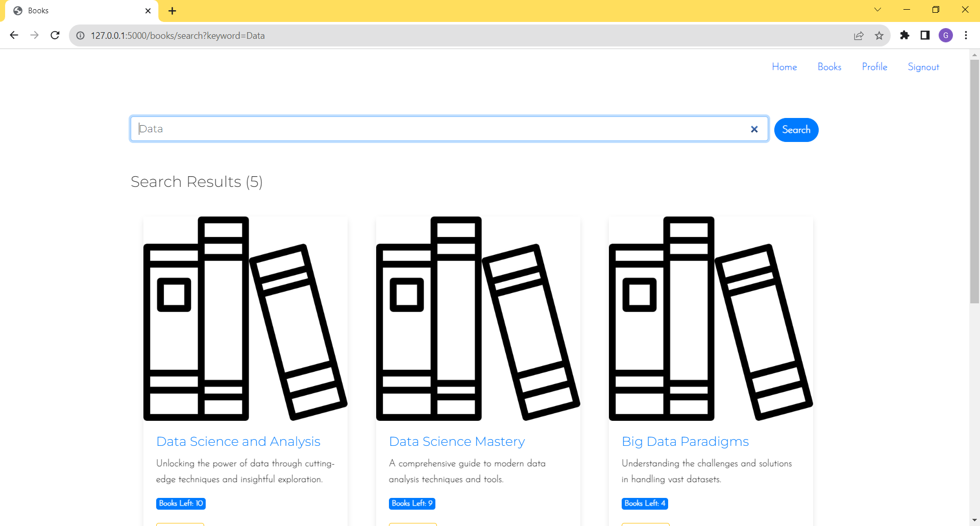Click Data Science and Analysis book cover

tap(246, 319)
